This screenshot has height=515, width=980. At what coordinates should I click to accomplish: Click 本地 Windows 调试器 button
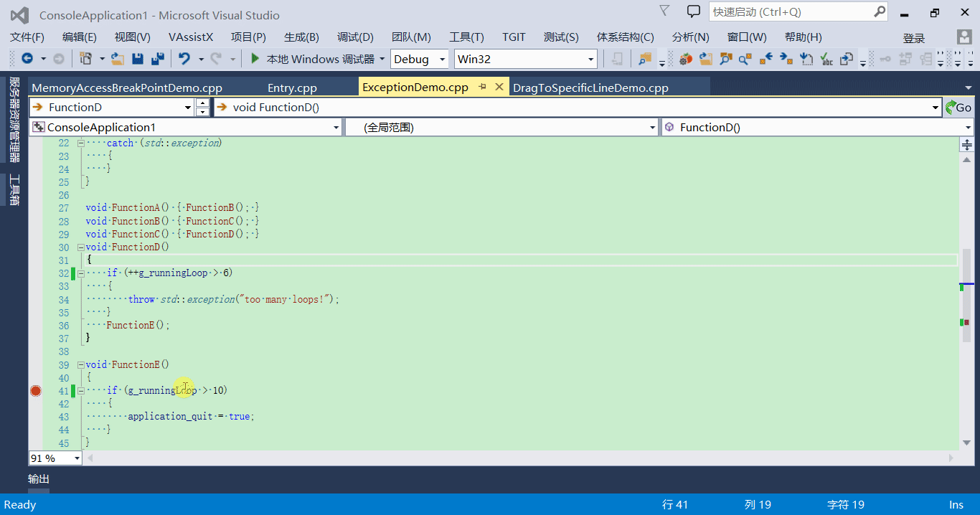(313, 59)
